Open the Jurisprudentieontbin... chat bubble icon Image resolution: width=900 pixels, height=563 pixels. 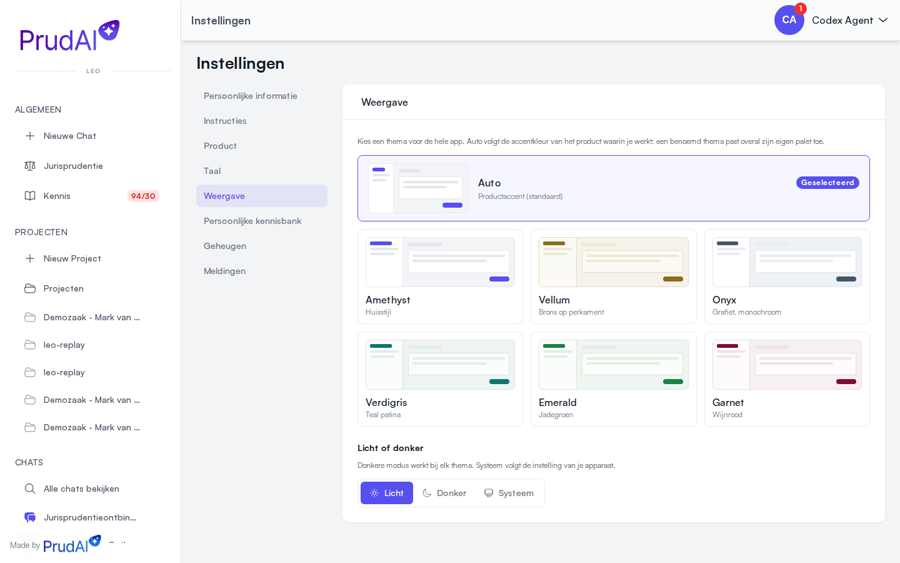pos(30,517)
